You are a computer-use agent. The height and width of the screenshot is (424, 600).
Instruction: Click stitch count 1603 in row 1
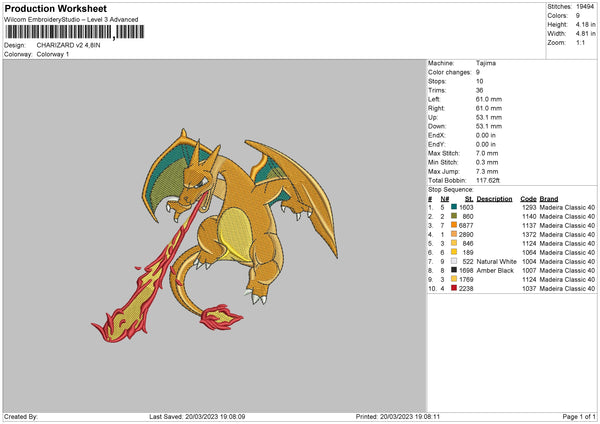(466, 207)
